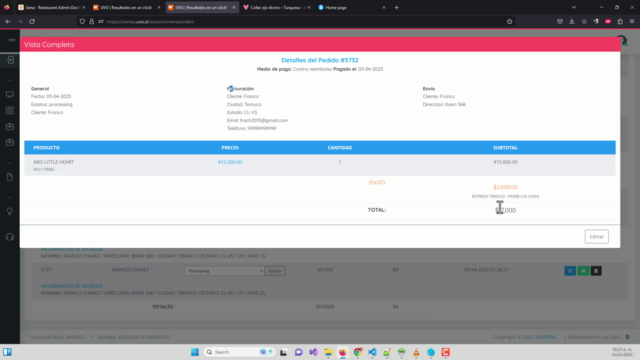Image resolution: width=640 pixels, height=360 pixels.
Task: Click the black delete icon for order 5727
Action: 596,271
